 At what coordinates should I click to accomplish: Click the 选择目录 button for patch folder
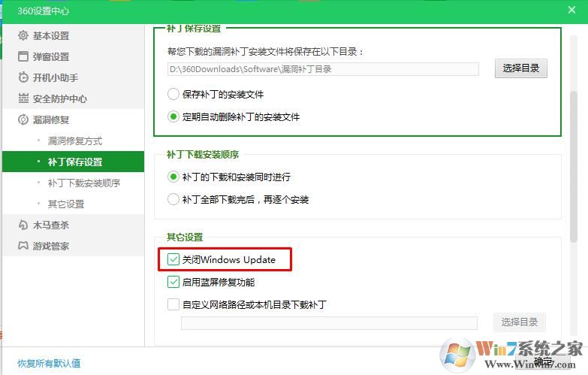point(521,68)
